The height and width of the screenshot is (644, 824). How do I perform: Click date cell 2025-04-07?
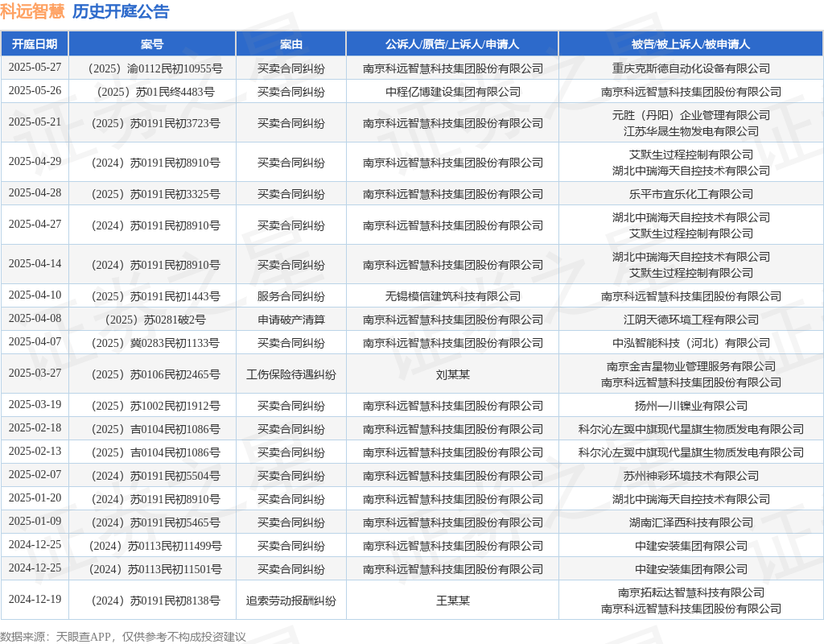pyautogui.click(x=35, y=341)
